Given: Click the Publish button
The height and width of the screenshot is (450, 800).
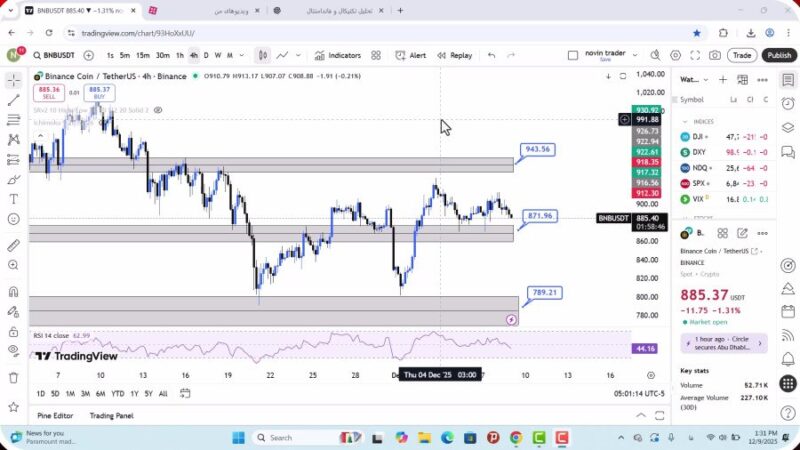Looking at the screenshot, I should tap(778, 56).
